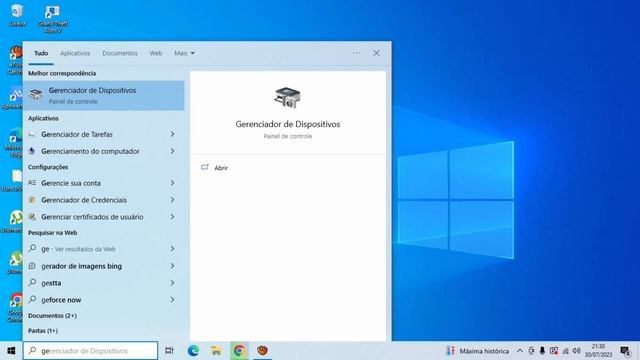This screenshot has width=640, height=360.
Task: Click the taskbar search input field
Action: coord(90,351)
